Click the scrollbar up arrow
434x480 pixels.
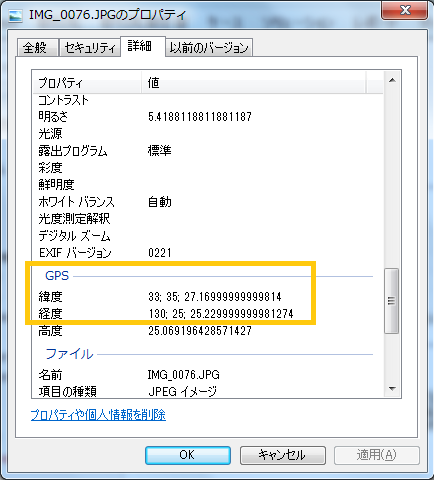tap(392, 80)
